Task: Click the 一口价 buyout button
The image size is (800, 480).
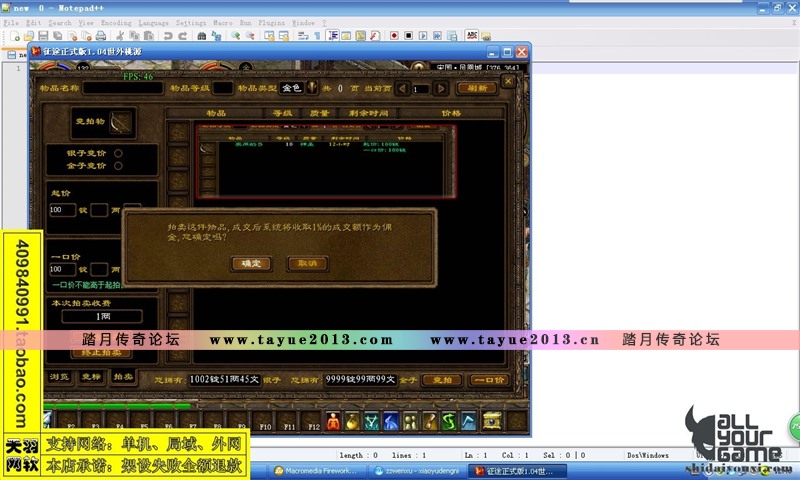Action: tap(489, 380)
